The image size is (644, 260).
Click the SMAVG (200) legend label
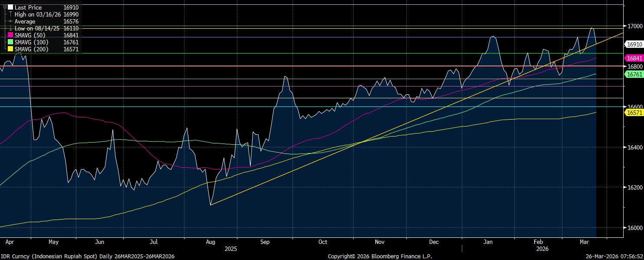[x=32, y=49]
